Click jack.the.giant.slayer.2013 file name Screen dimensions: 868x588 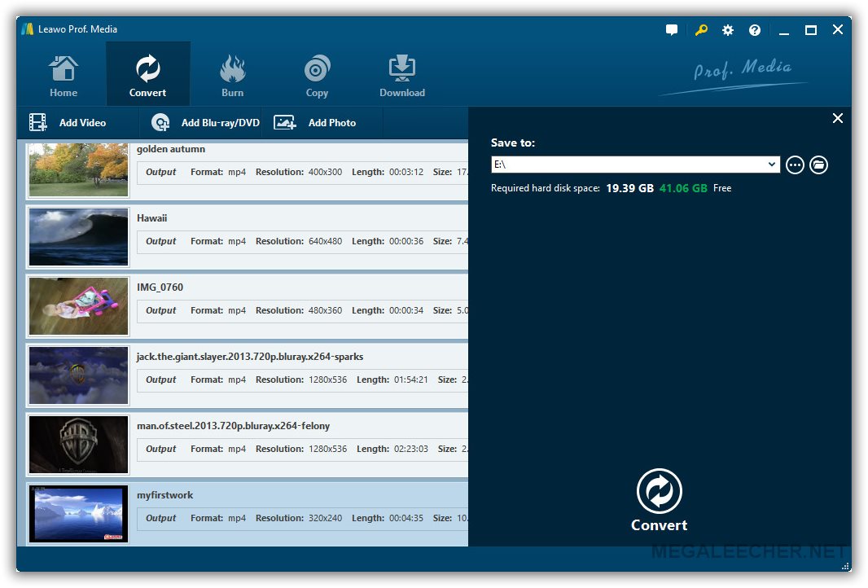pos(250,357)
